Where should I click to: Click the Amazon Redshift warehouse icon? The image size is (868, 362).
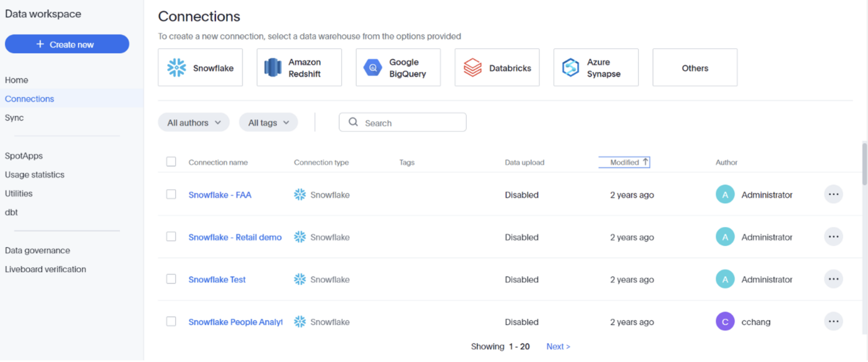pyautogui.click(x=273, y=67)
